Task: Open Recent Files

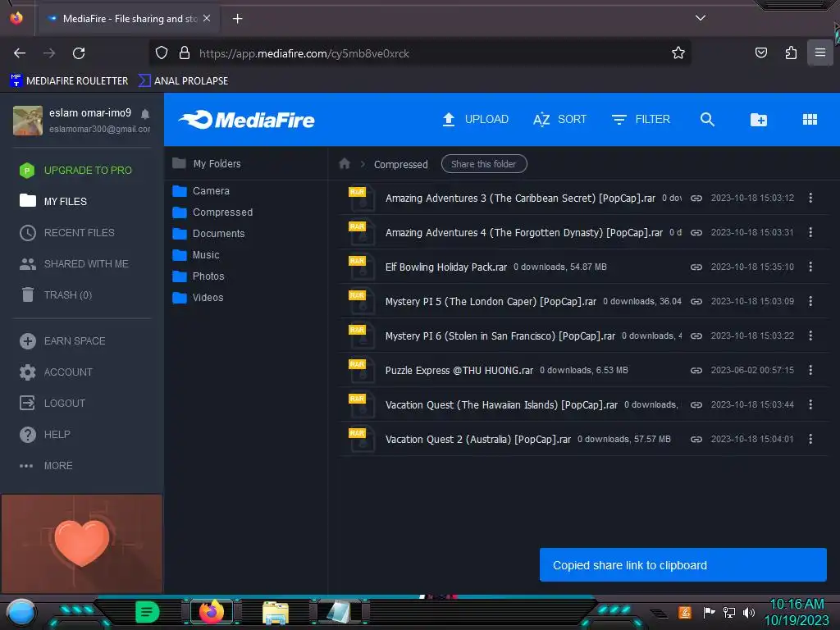Action: point(67,232)
